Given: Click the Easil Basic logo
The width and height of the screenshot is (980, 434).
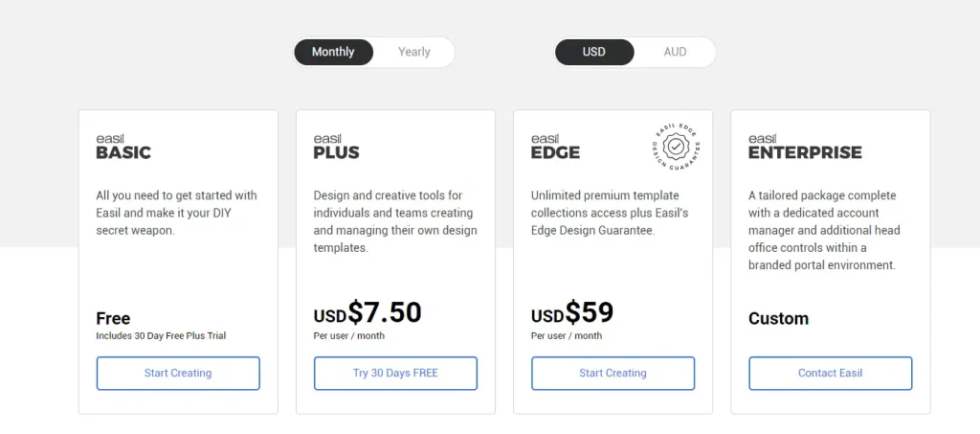Looking at the screenshot, I should [x=123, y=147].
